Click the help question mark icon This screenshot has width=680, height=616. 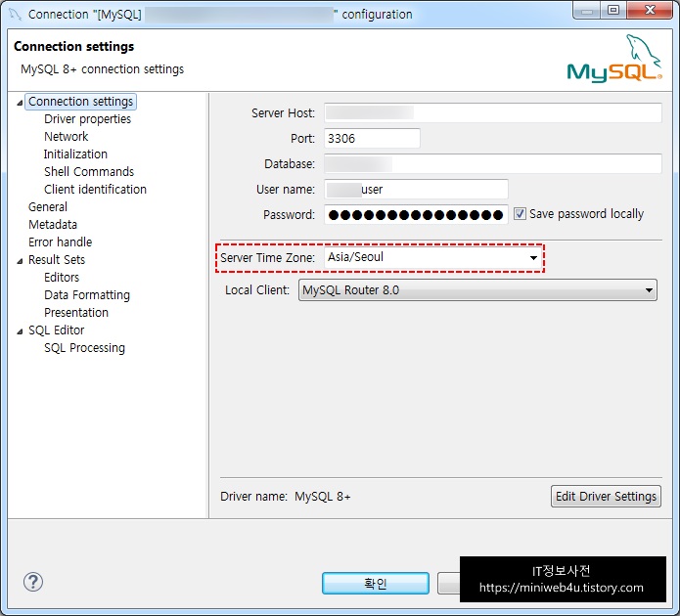[x=33, y=582]
